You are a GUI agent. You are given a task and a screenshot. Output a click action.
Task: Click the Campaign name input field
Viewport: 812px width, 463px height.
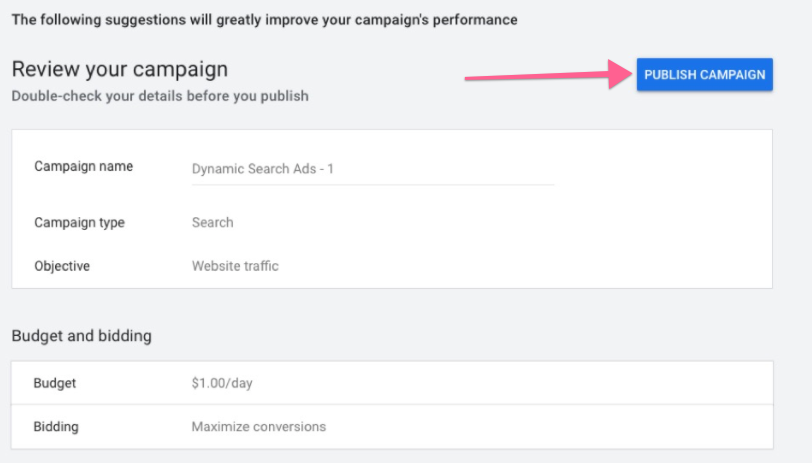372,169
